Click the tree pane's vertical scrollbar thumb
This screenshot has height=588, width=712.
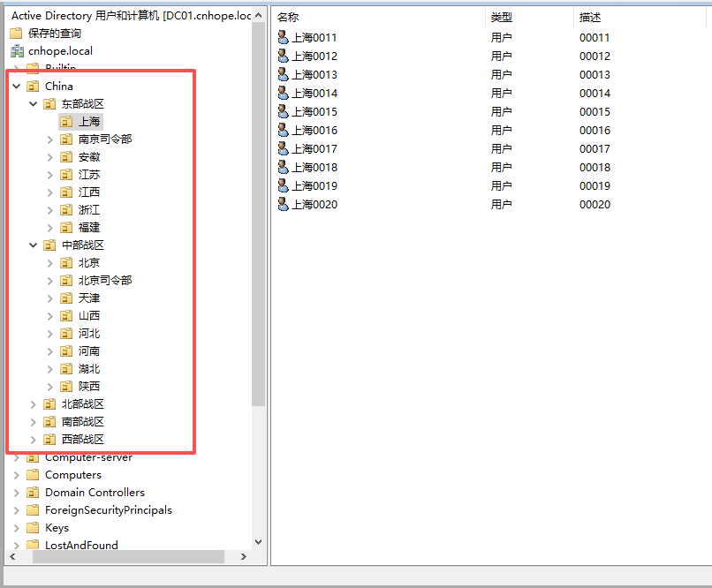point(258,214)
